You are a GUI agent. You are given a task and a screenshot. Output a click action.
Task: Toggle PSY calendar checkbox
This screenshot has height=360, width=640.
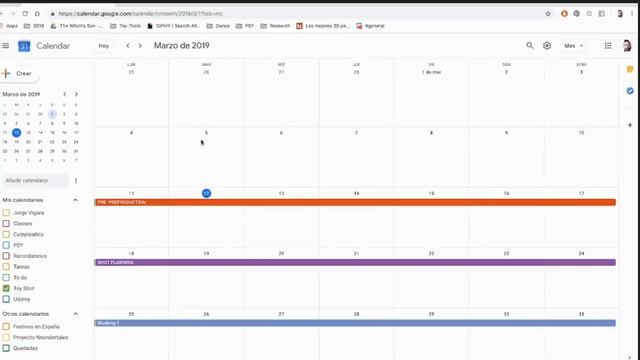pyautogui.click(x=6, y=245)
